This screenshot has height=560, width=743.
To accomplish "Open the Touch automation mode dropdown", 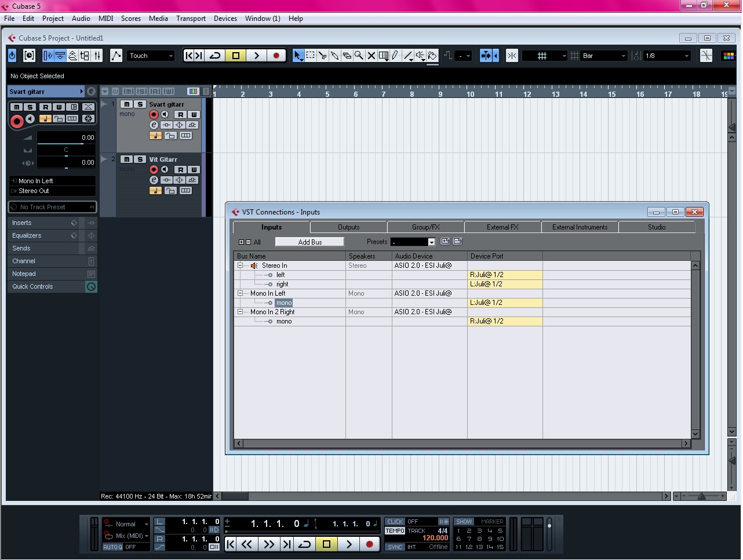I will [x=151, y=56].
